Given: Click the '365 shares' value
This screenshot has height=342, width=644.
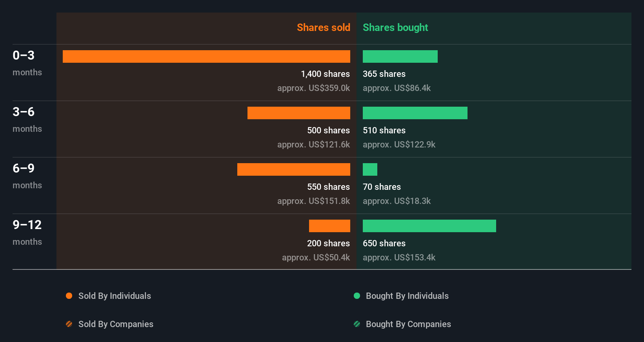Looking at the screenshot, I should (x=384, y=74).
